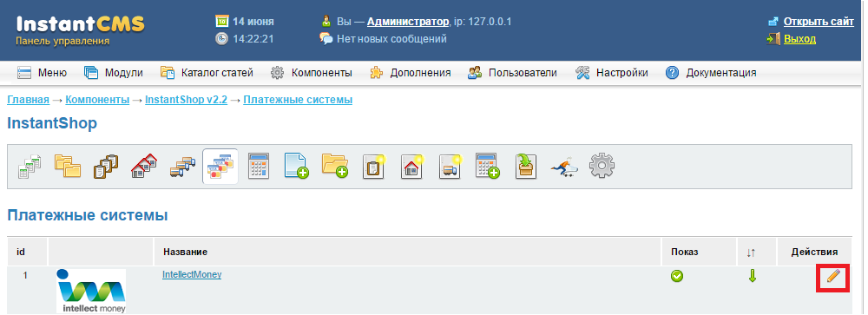Image resolution: width=868 pixels, height=315 pixels.
Task: Click the new truck icon with star
Action: pos(450,166)
